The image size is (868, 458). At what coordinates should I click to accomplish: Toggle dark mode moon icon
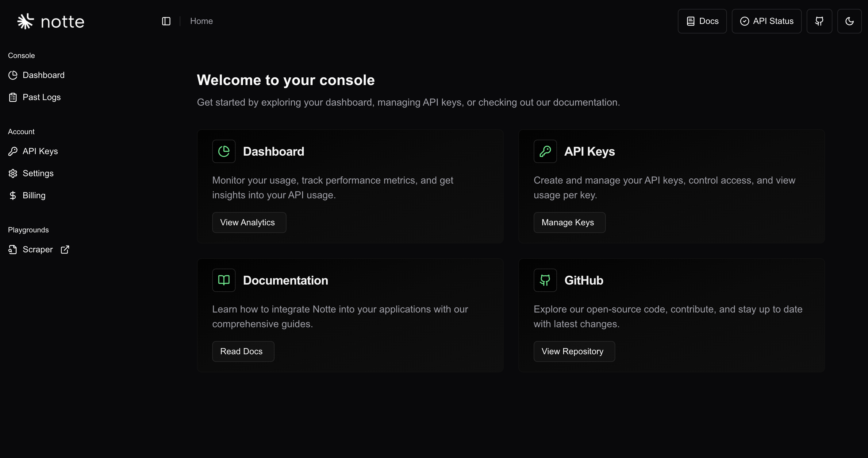click(x=850, y=21)
